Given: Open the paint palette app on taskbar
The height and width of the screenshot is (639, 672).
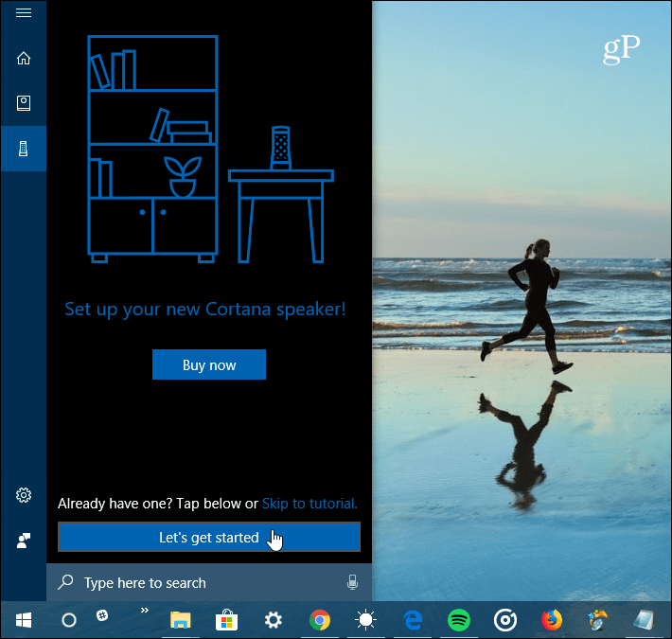Looking at the screenshot, I should (598, 620).
